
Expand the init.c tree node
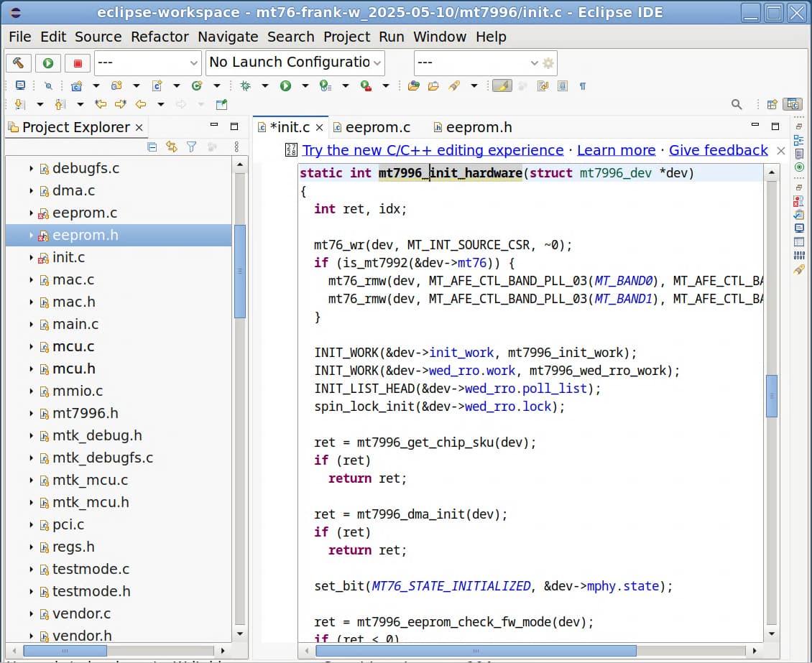(31, 257)
